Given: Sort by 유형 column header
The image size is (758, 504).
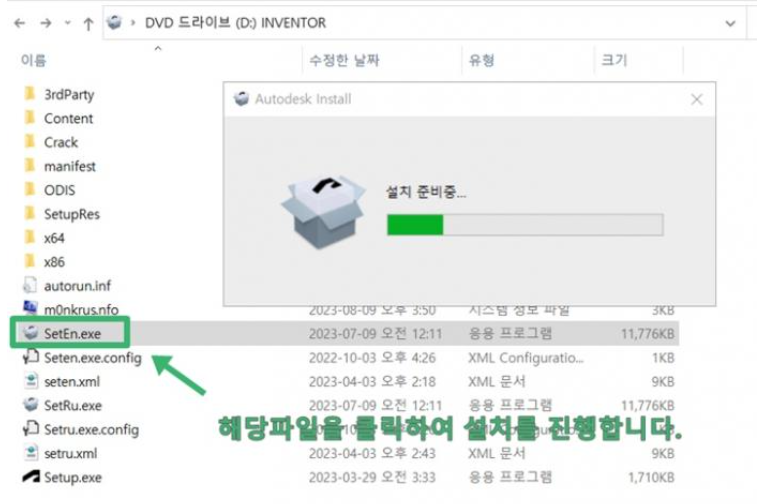Looking at the screenshot, I should 481,60.
